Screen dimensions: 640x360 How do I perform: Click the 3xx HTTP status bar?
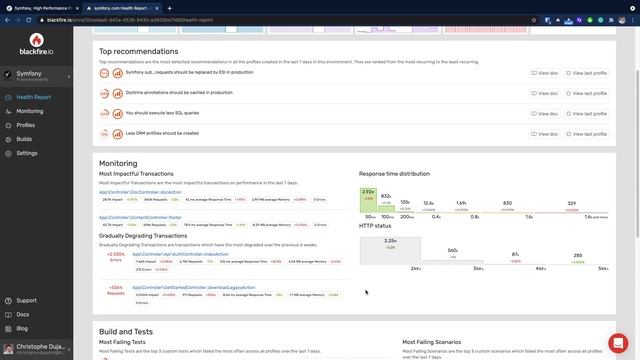[453, 262]
